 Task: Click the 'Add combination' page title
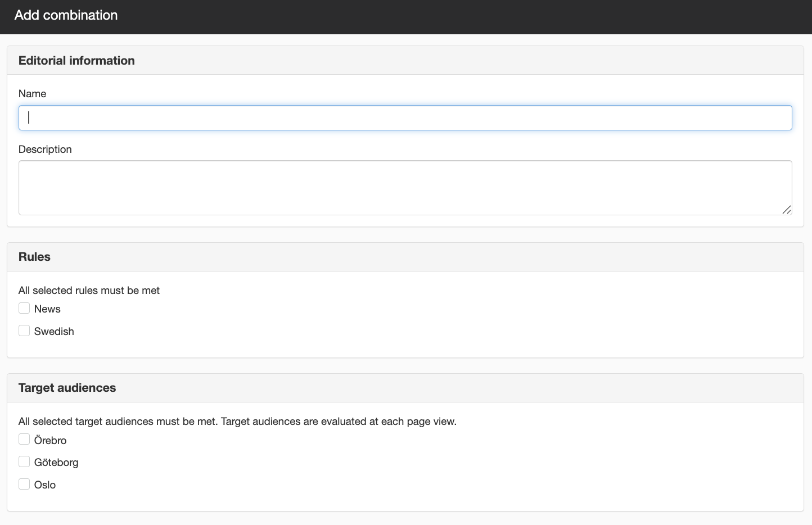tap(66, 15)
